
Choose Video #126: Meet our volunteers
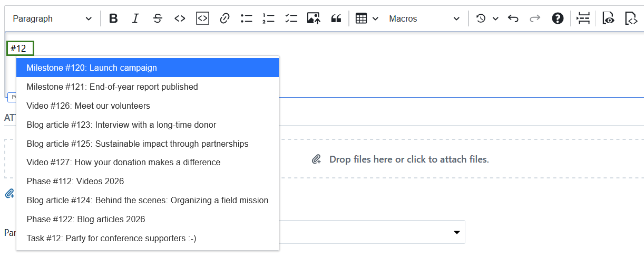pyautogui.click(x=148, y=106)
